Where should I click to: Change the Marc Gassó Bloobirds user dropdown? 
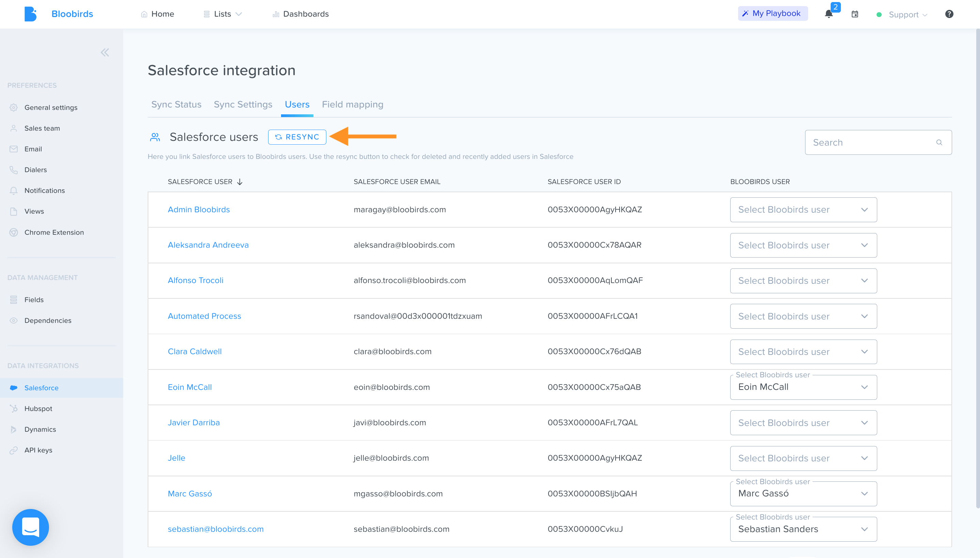(803, 494)
